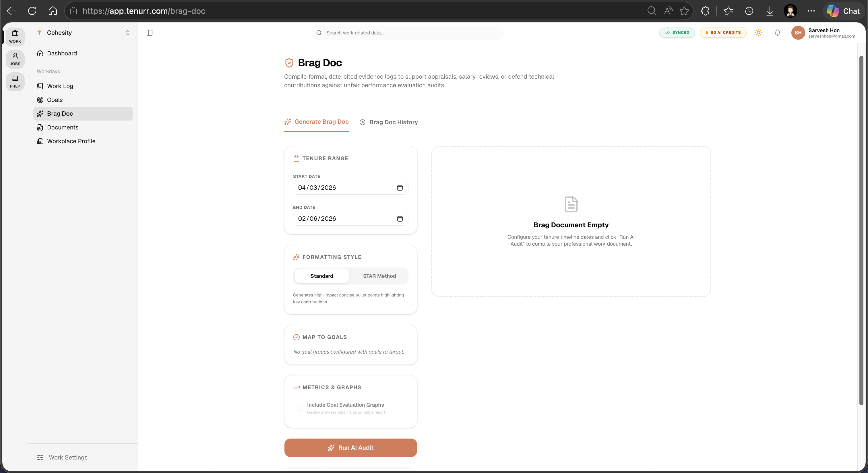Viewport: 868px width, 473px height.
Task: Open end date calendar picker icon
Action: click(x=400, y=219)
